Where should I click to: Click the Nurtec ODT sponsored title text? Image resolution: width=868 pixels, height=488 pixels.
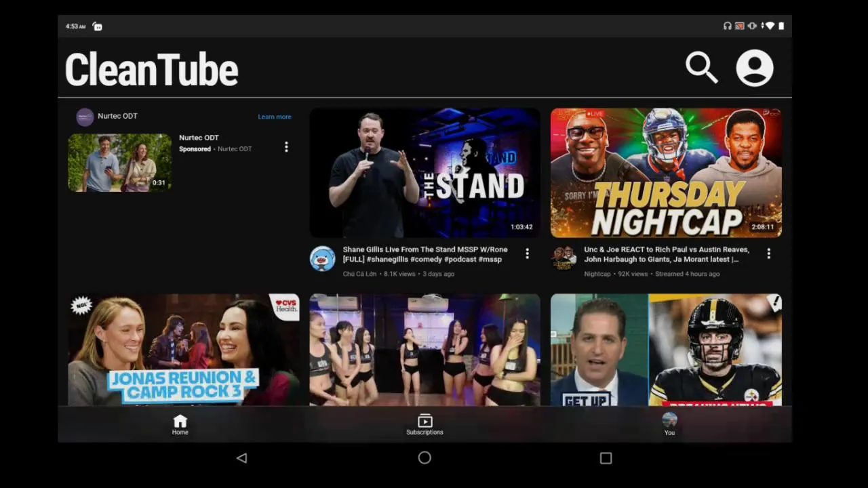[199, 138]
